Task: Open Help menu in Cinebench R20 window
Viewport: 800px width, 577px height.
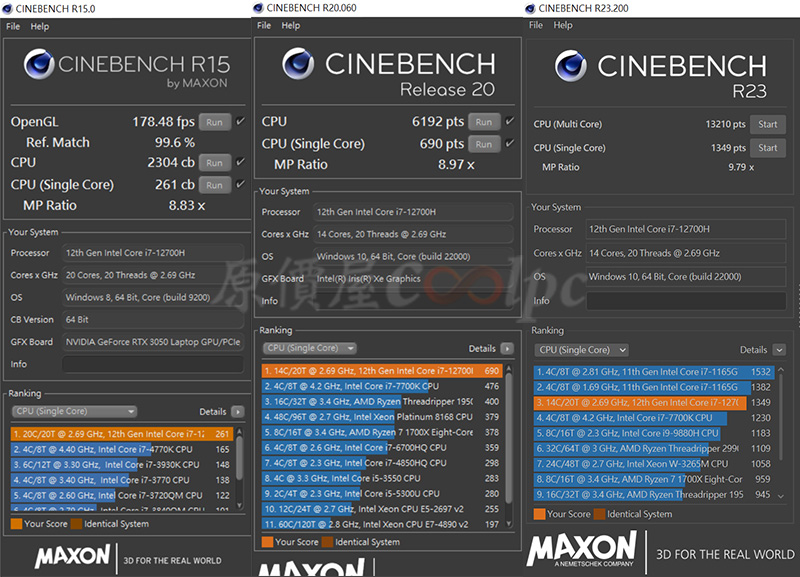Action: [x=291, y=26]
